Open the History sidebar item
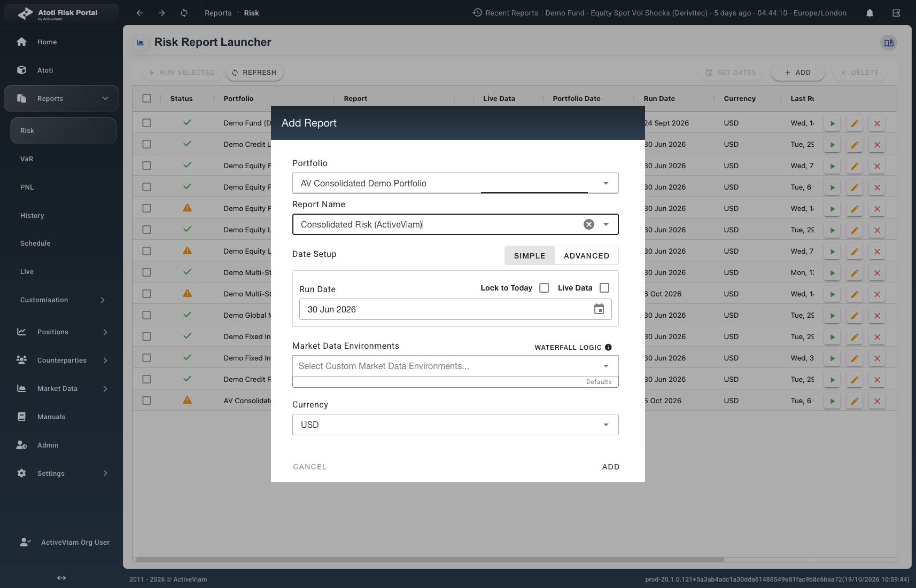This screenshot has width=916, height=588. pyautogui.click(x=32, y=215)
